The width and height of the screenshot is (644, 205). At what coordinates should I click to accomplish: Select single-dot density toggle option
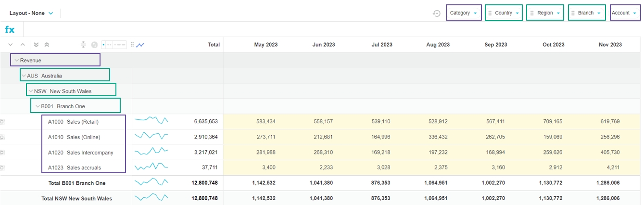point(104,45)
